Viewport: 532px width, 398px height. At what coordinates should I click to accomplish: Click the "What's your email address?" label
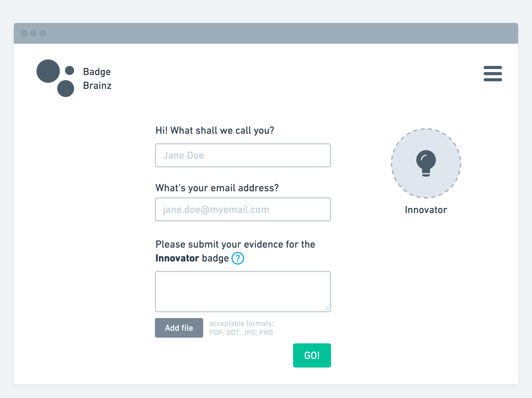[217, 188]
